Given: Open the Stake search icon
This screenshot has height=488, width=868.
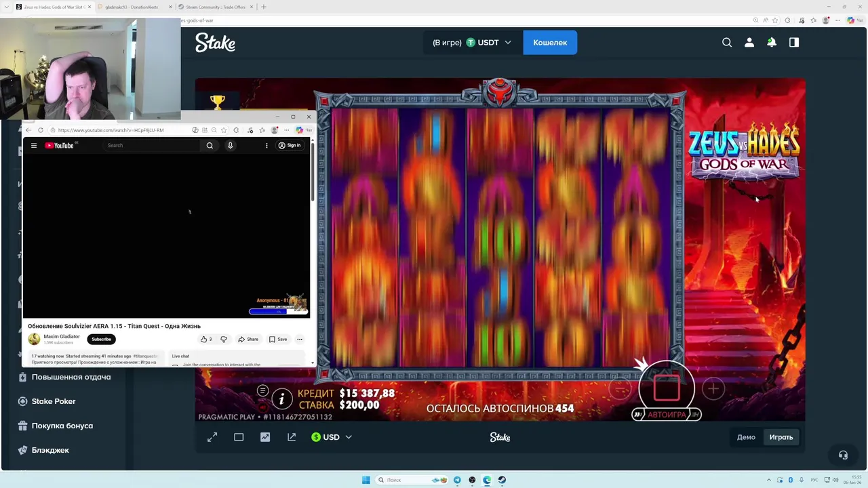Looking at the screenshot, I should coord(727,42).
